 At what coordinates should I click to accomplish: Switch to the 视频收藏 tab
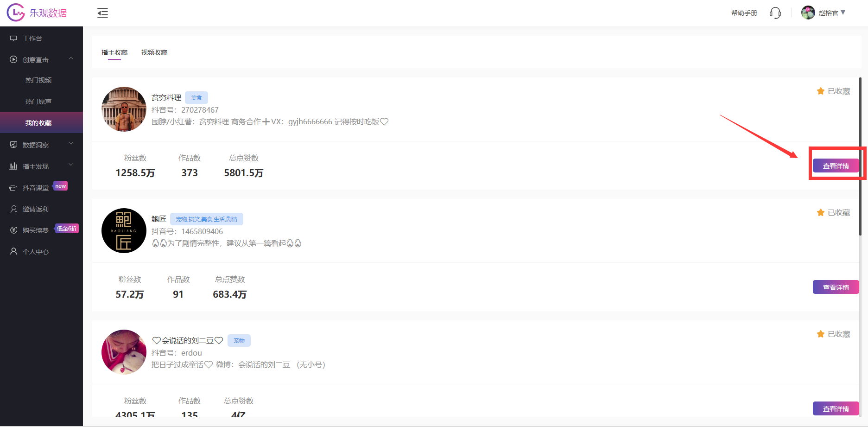(154, 53)
